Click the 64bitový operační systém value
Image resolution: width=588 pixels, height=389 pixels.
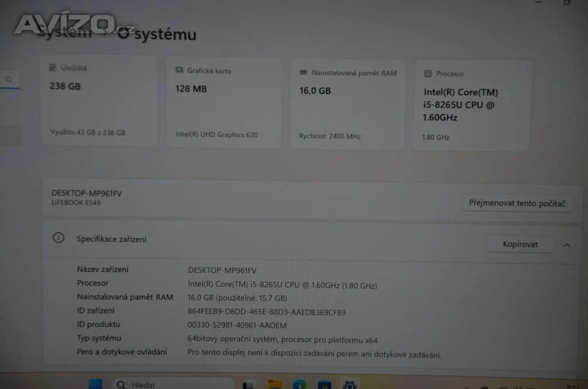[x=283, y=340]
